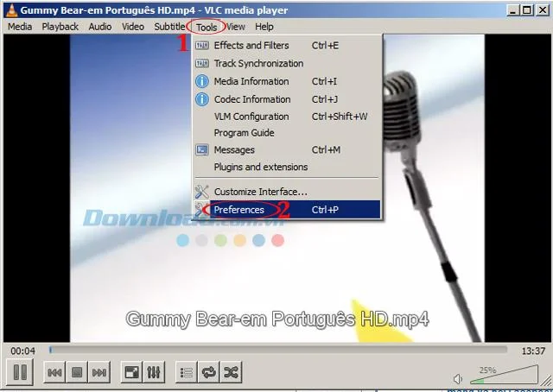Click the Track Synchronization menu icon

(201, 63)
